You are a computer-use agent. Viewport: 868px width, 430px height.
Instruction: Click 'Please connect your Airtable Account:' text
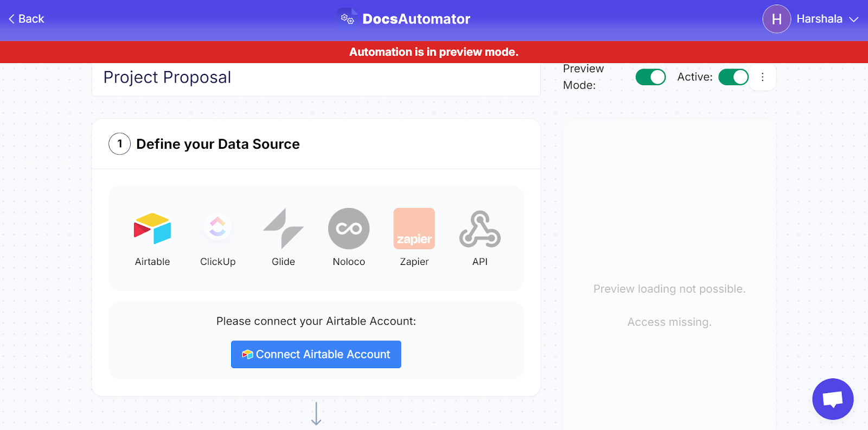[x=316, y=321]
